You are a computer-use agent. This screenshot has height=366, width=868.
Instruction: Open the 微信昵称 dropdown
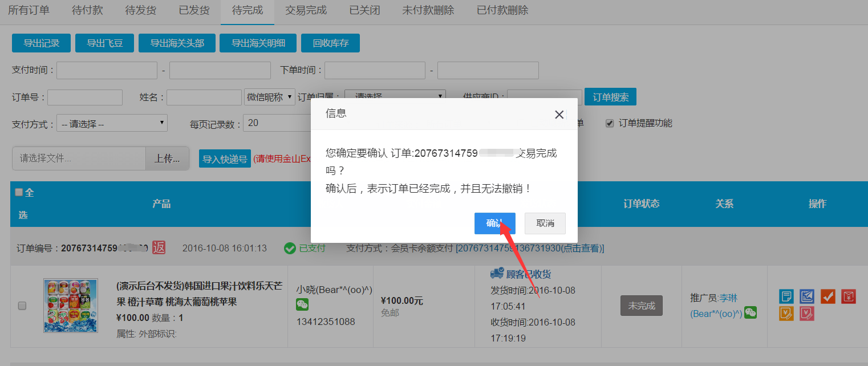269,97
